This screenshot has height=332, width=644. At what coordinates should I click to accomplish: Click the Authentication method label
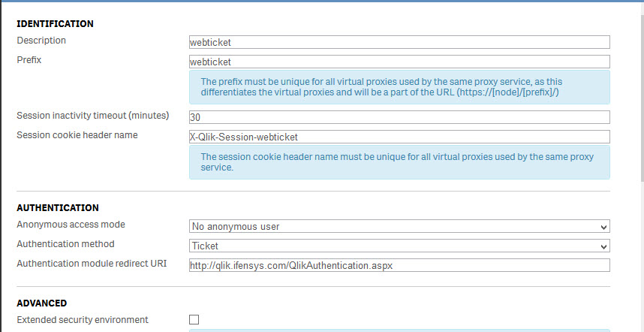pos(65,244)
